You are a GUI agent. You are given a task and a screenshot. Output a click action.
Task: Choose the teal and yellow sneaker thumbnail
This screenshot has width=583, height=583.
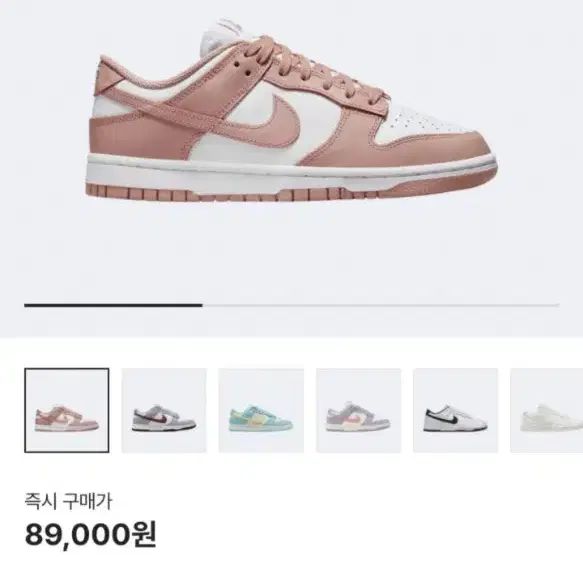261,410
